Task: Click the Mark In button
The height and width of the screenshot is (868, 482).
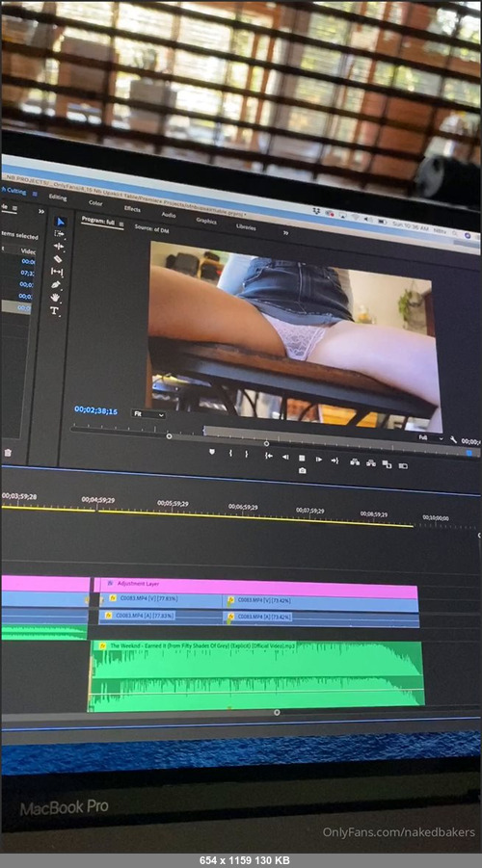Action: pyautogui.click(x=230, y=454)
